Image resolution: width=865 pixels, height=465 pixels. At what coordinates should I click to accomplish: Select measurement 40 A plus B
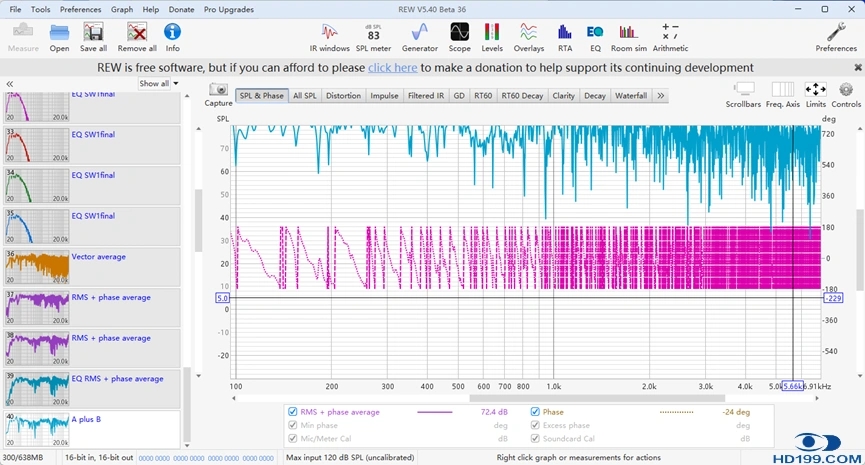pos(92,429)
